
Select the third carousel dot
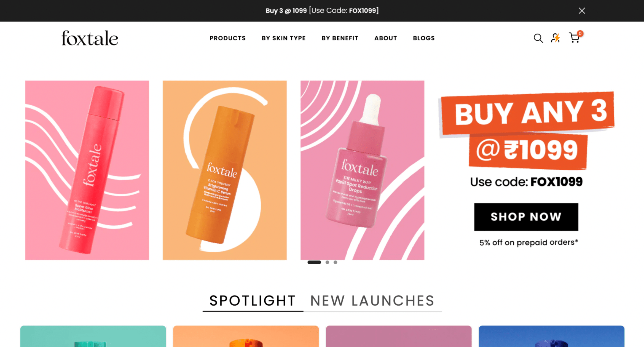coord(336,262)
